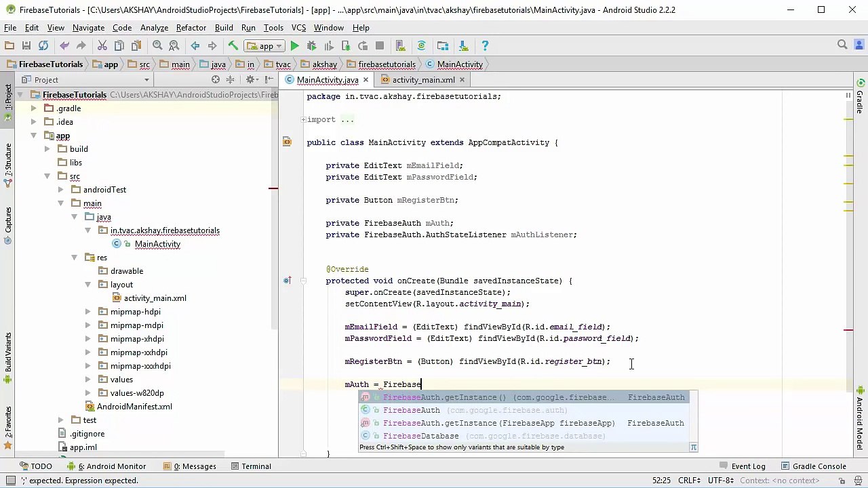Collapse the import statements fold
This screenshot has height=488, width=868.
[x=304, y=120]
